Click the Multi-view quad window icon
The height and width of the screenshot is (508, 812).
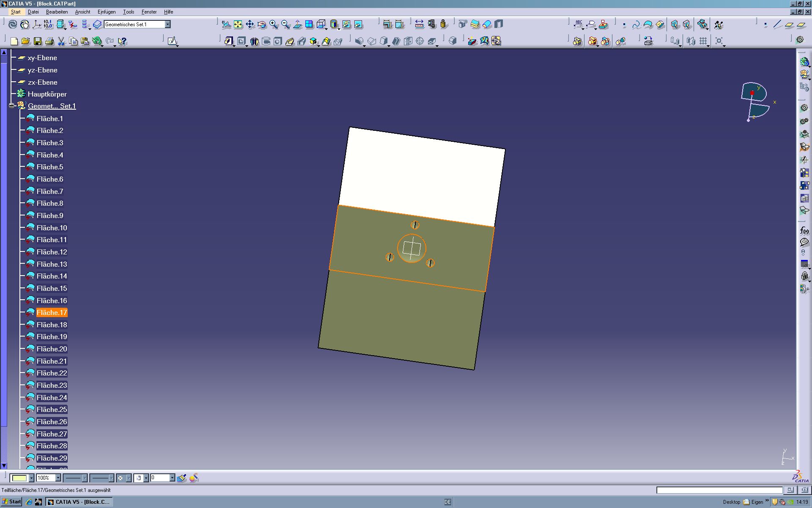click(x=309, y=25)
